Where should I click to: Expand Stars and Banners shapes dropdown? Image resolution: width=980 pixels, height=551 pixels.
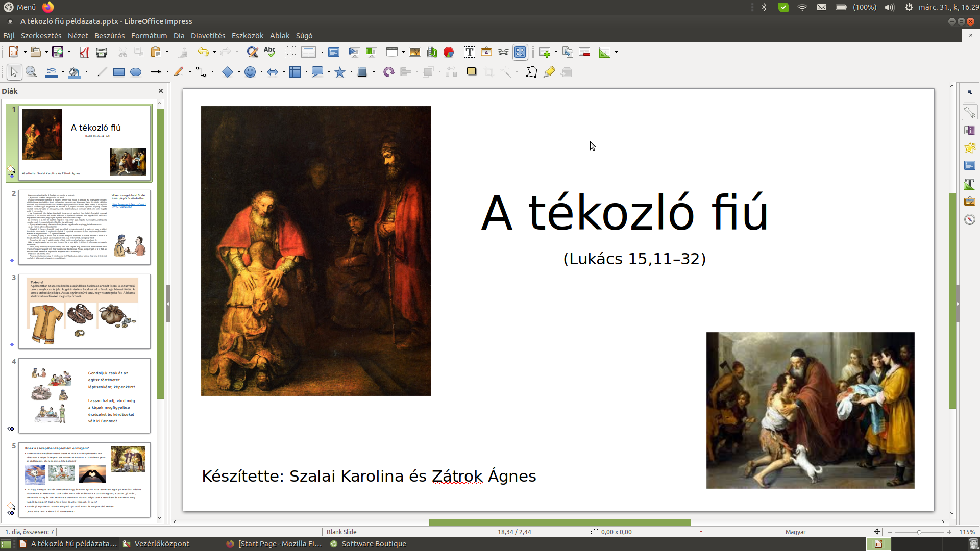(351, 72)
